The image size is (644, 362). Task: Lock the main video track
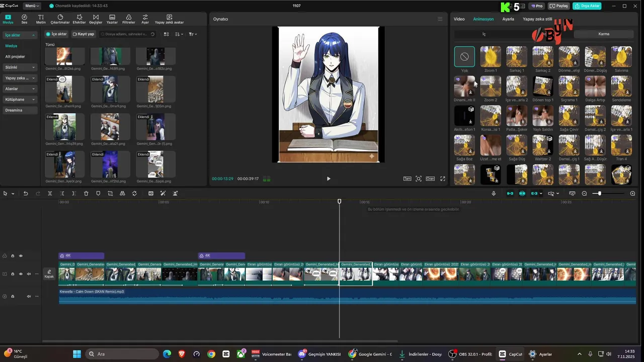[x=13, y=274]
